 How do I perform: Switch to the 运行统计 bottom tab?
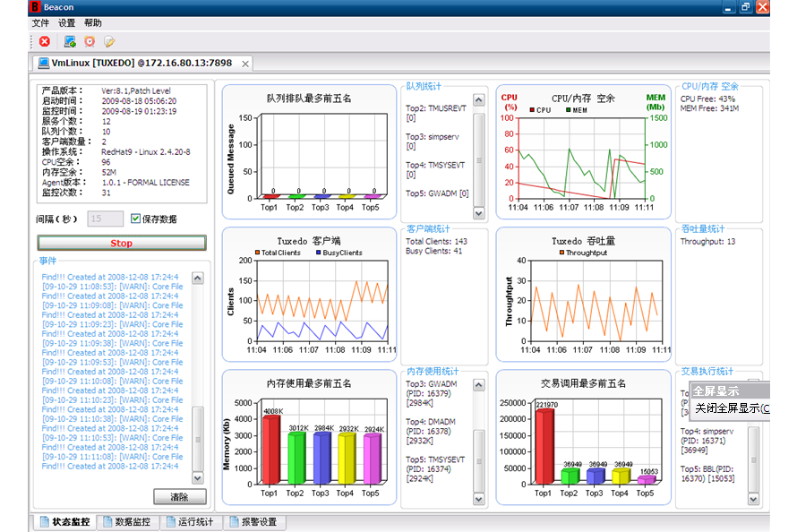pos(190,522)
